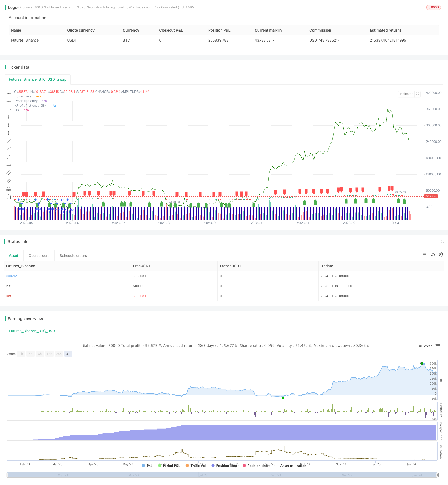Screen dimensions: 448x485
Task: Click the Indicator button on chart
Action: [406, 94]
